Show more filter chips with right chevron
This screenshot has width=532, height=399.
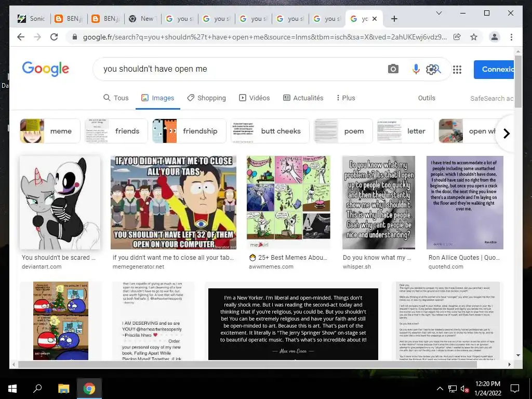pyautogui.click(x=506, y=134)
